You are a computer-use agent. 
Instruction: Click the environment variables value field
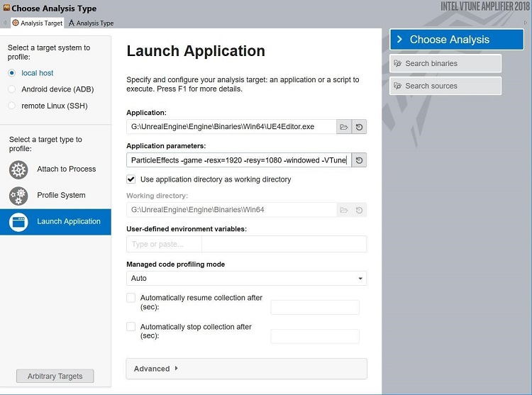click(284, 244)
